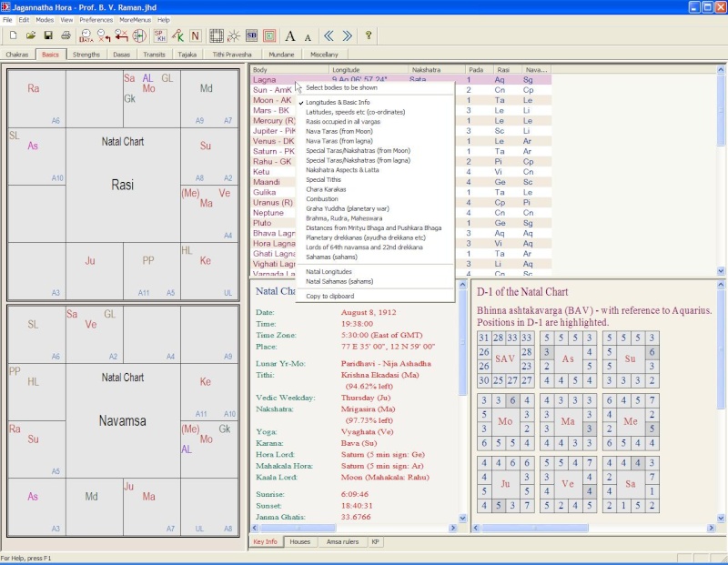Click the D-1 panel horizontal scrollbar thumb
The width and height of the screenshot is (728, 565).
point(535,528)
